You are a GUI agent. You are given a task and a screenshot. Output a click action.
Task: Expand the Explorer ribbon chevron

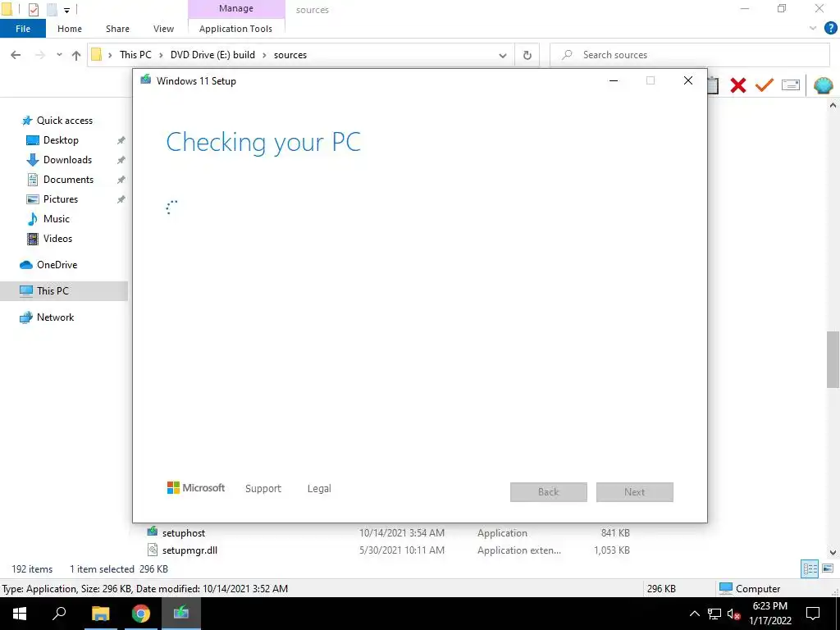813,29
